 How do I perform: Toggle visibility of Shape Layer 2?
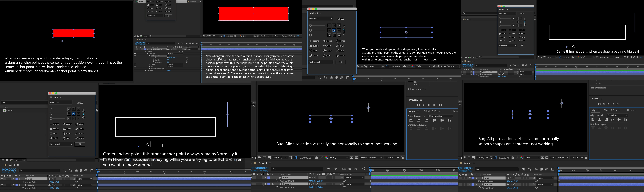point(462,72)
